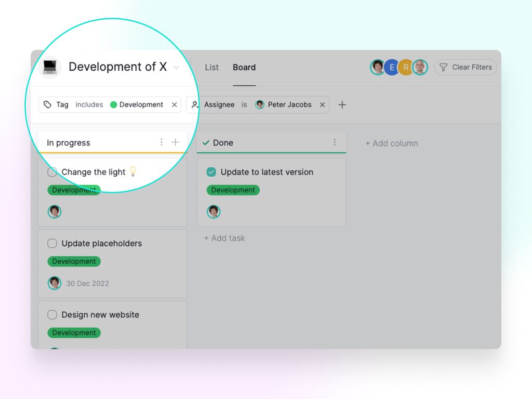Viewport: 532px width, 399px height.
Task: Add task to In progress column
Action: 175,142
